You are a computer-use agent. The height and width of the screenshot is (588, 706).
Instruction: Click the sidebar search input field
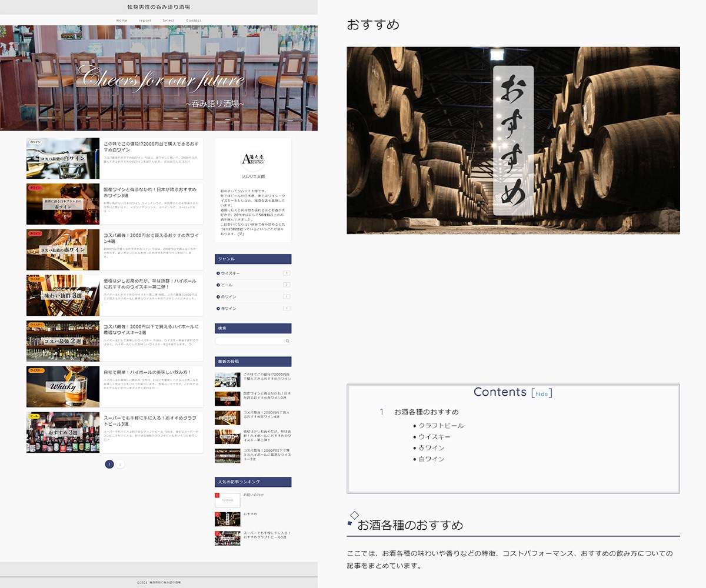click(249, 341)
